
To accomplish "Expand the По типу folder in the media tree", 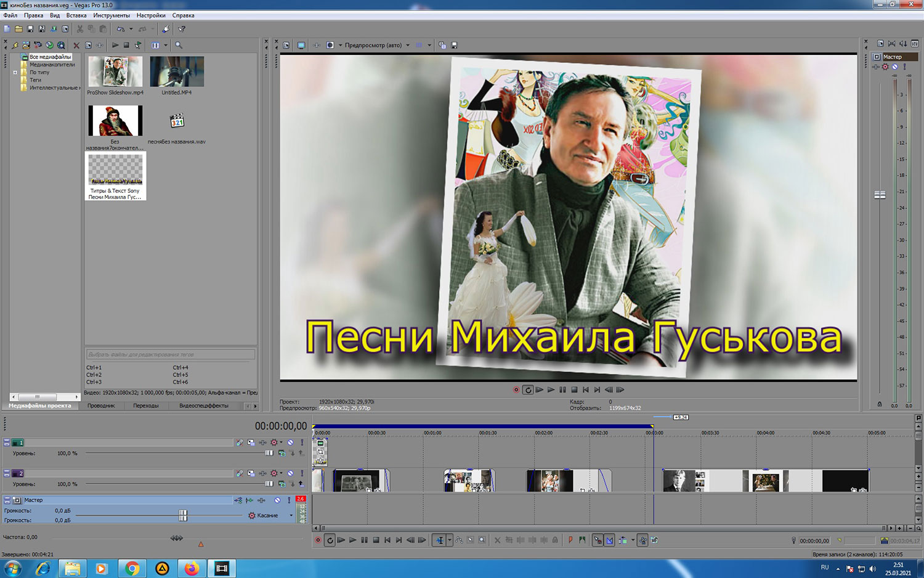I will pyautogui.click(x=15, y=73).
